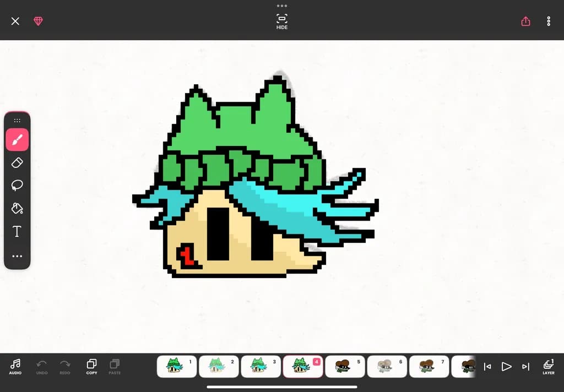Click the REDO button

(65, 367)
